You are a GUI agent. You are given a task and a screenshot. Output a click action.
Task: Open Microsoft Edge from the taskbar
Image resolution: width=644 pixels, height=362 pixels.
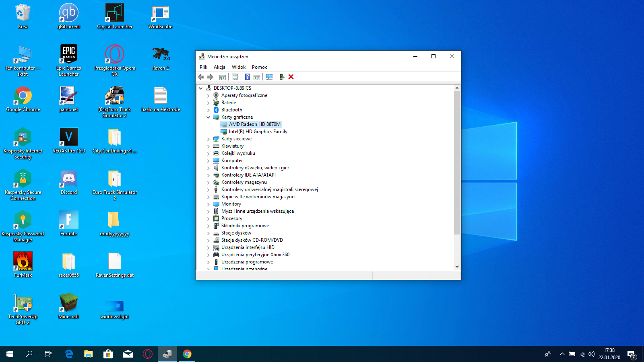pyautogui.click(x=69, y=354)
